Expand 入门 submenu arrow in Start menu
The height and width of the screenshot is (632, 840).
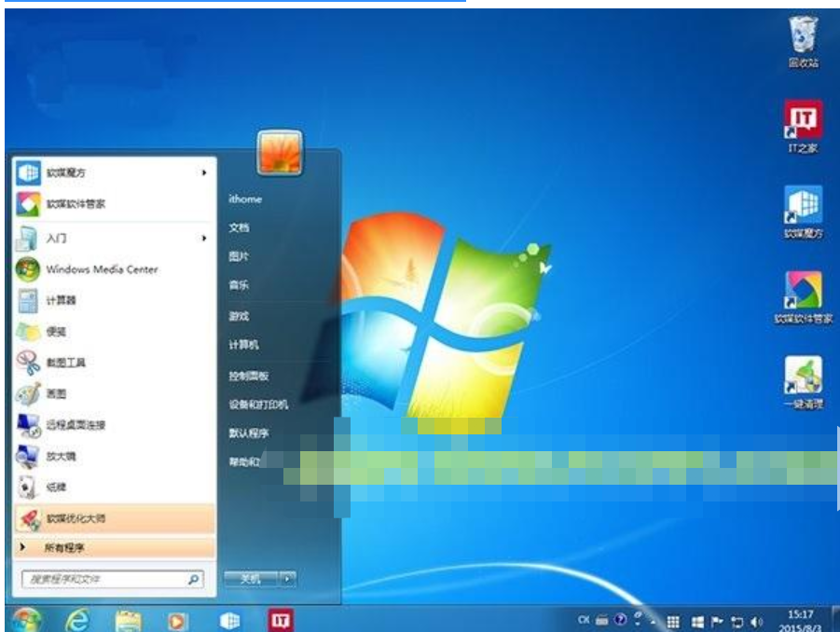click(x=203, y=238)
